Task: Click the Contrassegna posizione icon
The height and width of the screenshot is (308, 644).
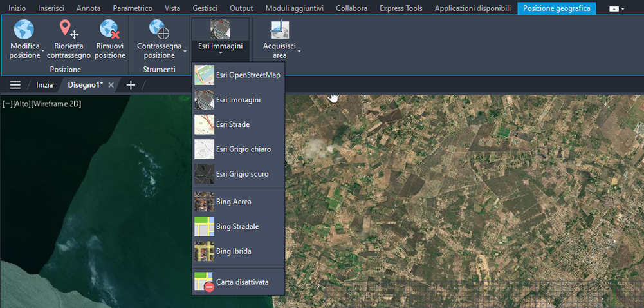Action: (160, 30)
